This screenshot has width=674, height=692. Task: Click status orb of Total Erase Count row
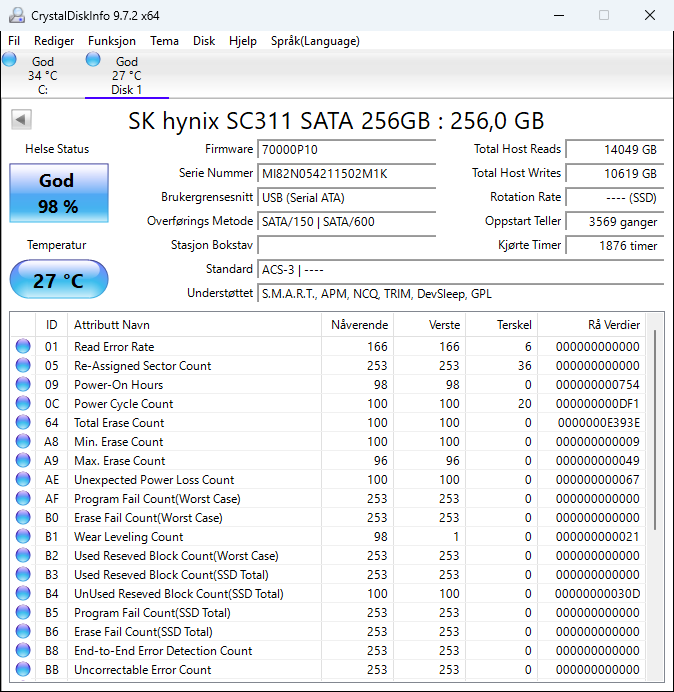pos(23,422)
